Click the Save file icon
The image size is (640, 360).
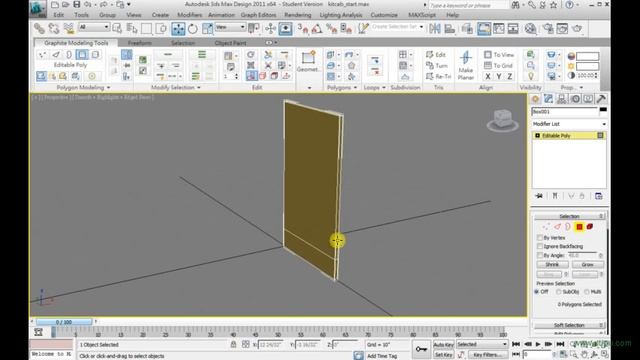coord(76,4)
